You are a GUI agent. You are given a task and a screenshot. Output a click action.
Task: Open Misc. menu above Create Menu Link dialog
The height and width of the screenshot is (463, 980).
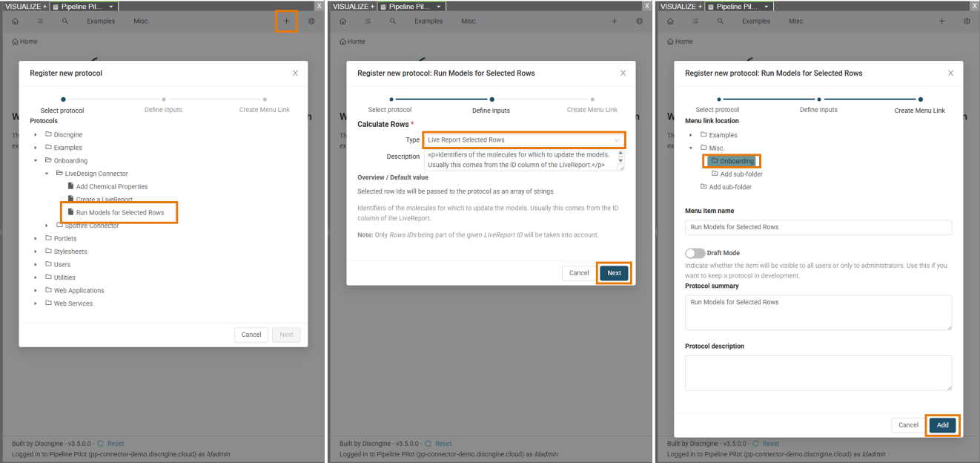coord(796,21)
